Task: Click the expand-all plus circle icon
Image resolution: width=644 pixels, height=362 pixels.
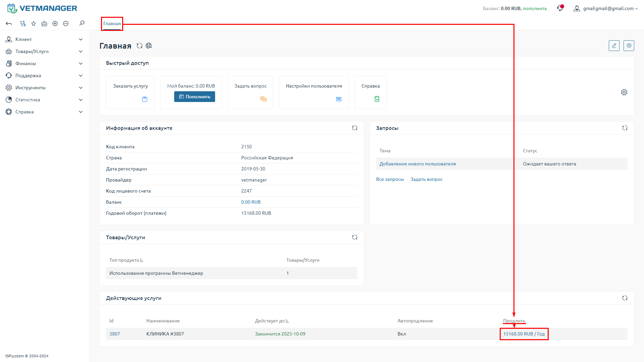Action: coord(55,23)
